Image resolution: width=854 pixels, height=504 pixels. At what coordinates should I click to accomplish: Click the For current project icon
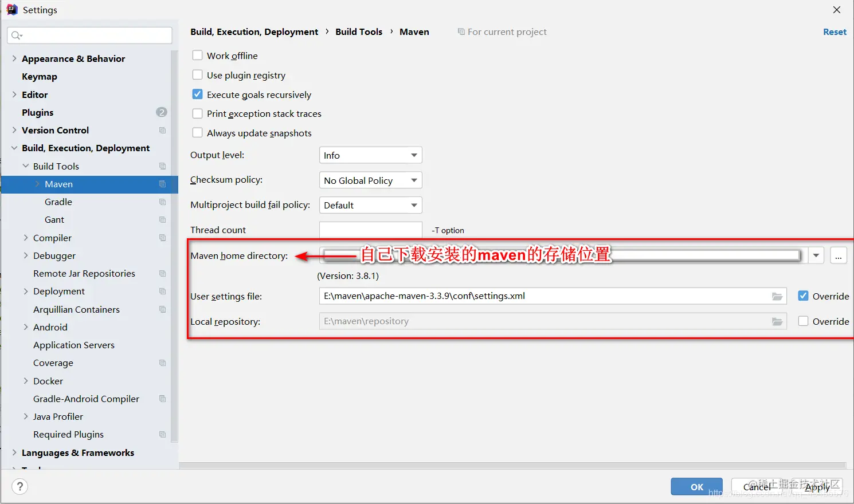[461, 31]
